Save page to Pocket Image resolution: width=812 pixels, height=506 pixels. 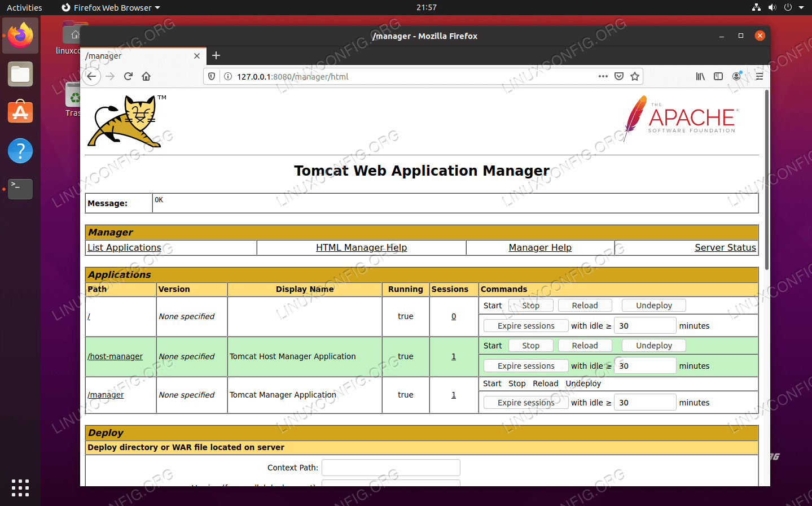point(619,76)
